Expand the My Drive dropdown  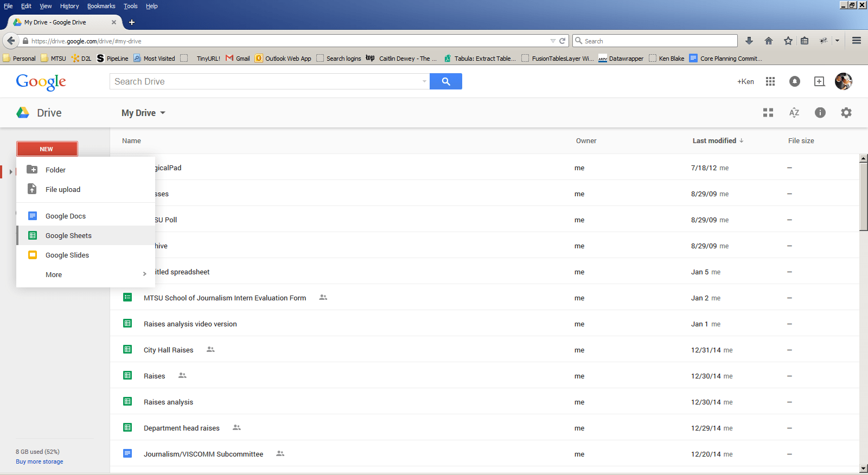coord(143,113)
